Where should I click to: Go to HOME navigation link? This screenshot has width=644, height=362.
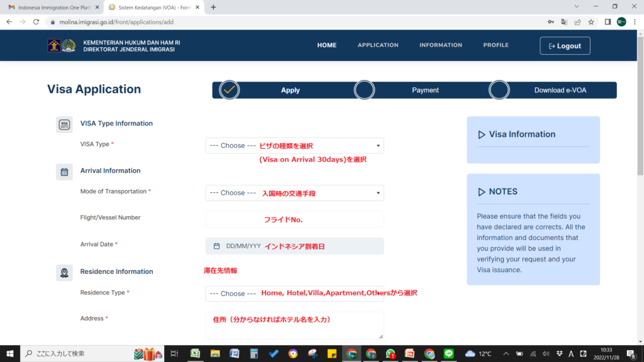(x=326, y=45)
